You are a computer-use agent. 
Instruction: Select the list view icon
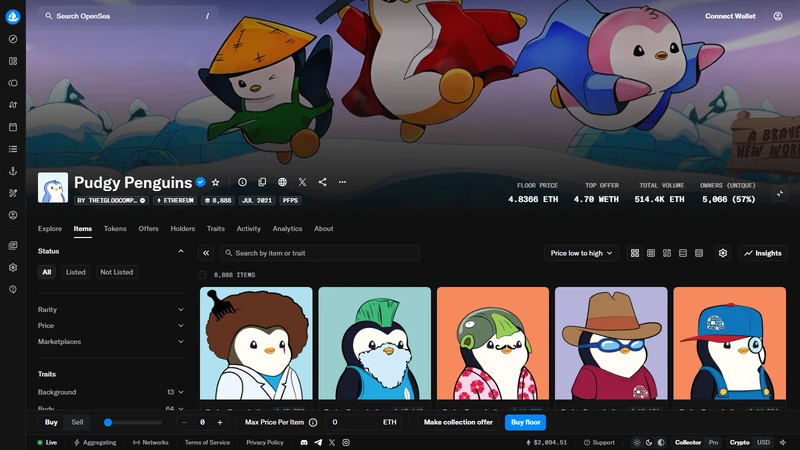(x=683, y=253)
